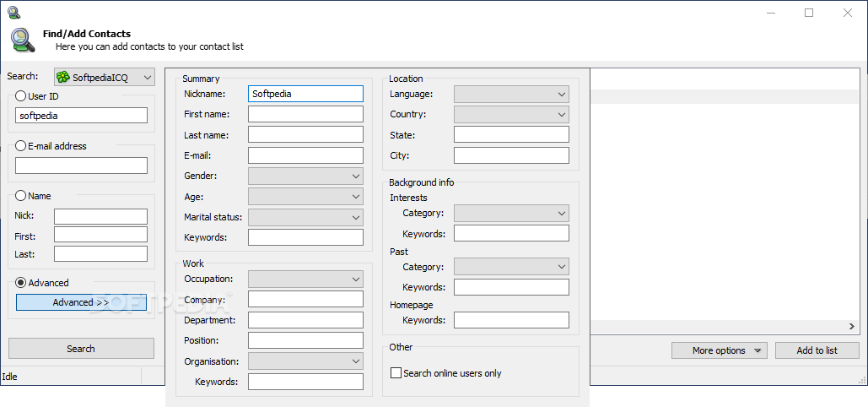Select the E-mail address radio button
Image resolution: width=868 pixels, height=407 pixels.
click(x=20, y=146)
